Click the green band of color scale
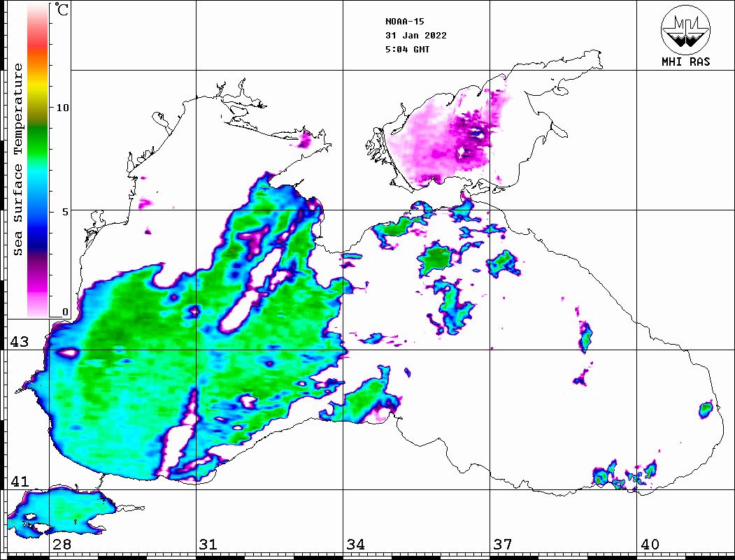This screenshot has width=735, height=560. [x=38, y=145]
